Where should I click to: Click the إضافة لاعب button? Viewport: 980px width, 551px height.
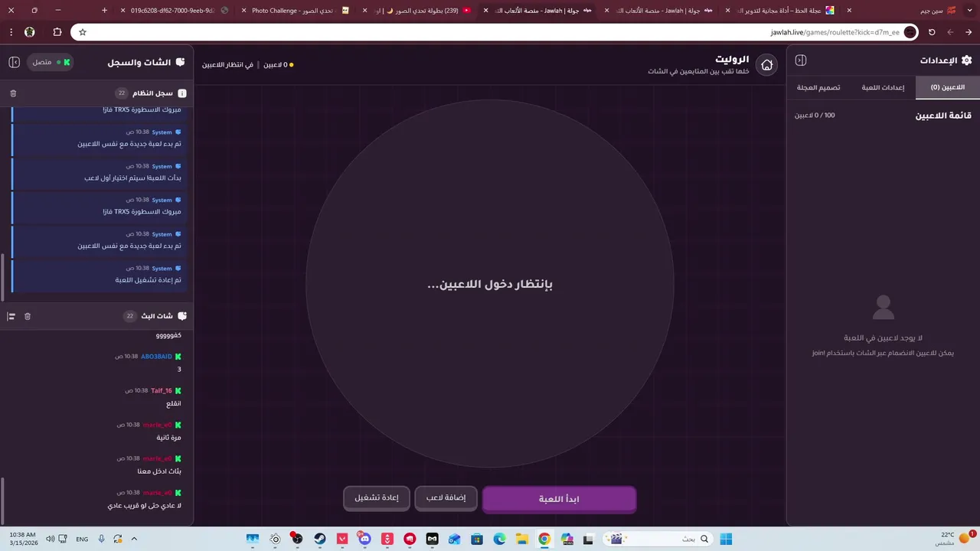tap(446, 498)
